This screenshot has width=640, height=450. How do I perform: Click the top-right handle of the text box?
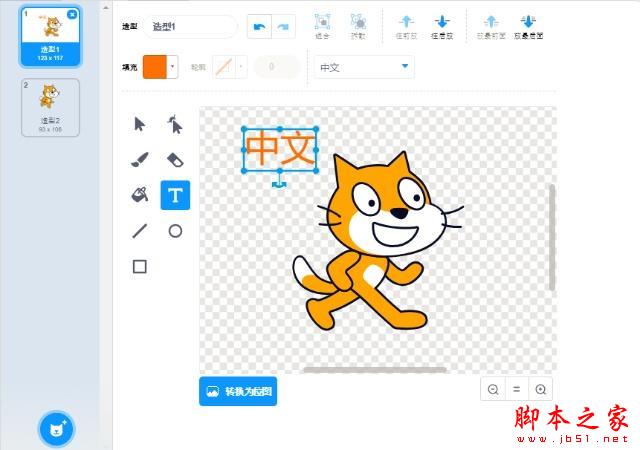[x=316, y=129]
